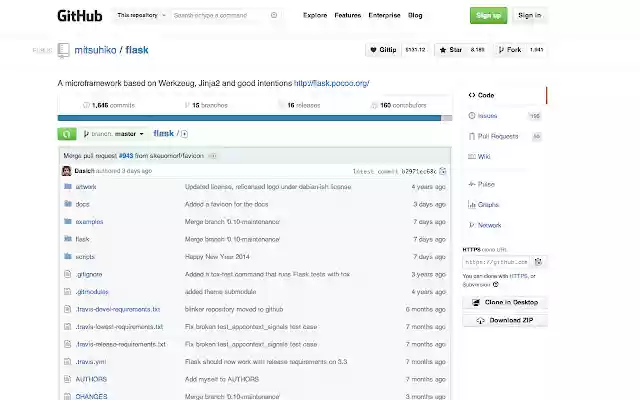Open the Issues tab
This screenshot has width=640, height=400.
(505, 116)
